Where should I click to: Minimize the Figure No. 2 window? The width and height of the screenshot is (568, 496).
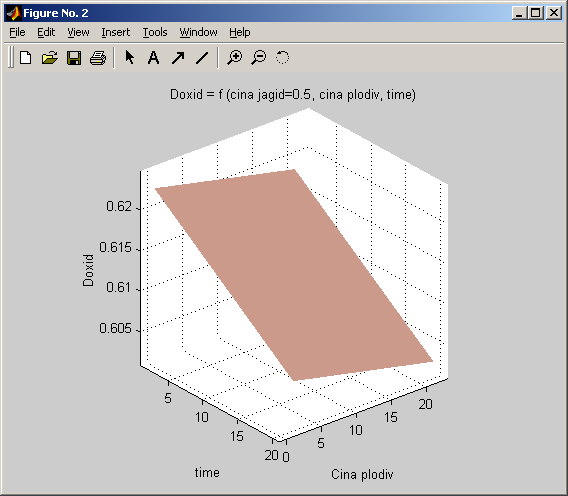[x=519, y=13]
